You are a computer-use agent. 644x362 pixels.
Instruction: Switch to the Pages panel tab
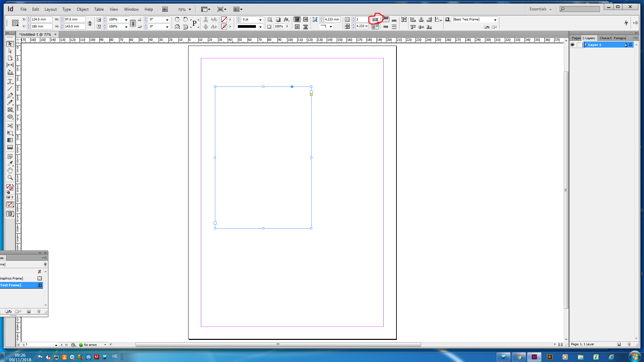576,38
